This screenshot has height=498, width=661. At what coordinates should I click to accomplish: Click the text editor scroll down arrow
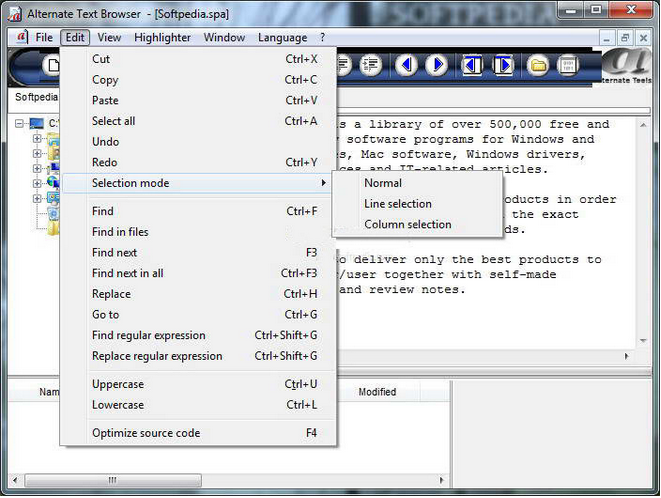[x=643, y=340]
